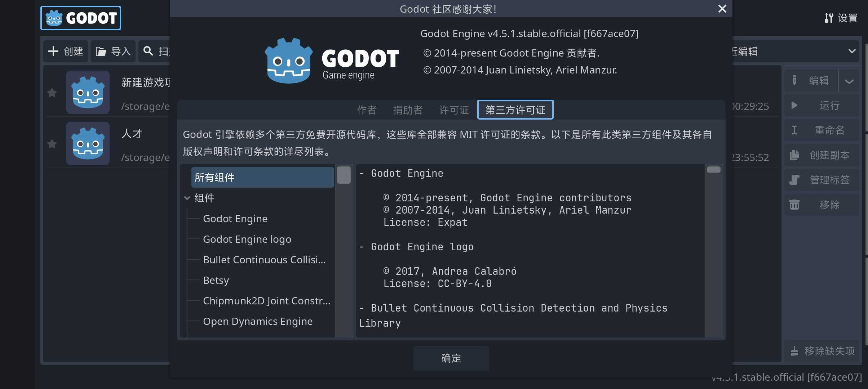Switch to the 许可证 tab
The height and width of the screenshot is (389, 868).
click(454, 110)
